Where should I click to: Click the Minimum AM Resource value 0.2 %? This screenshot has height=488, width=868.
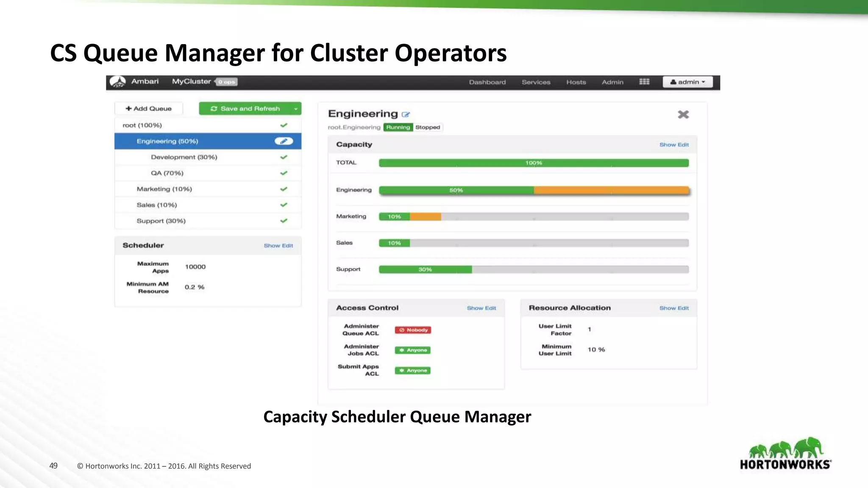point(195,287)
